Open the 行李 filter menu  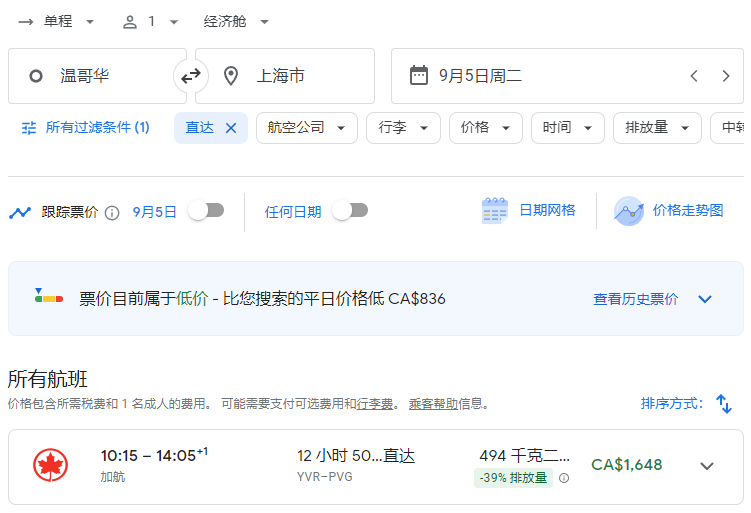tap(403, 128)
